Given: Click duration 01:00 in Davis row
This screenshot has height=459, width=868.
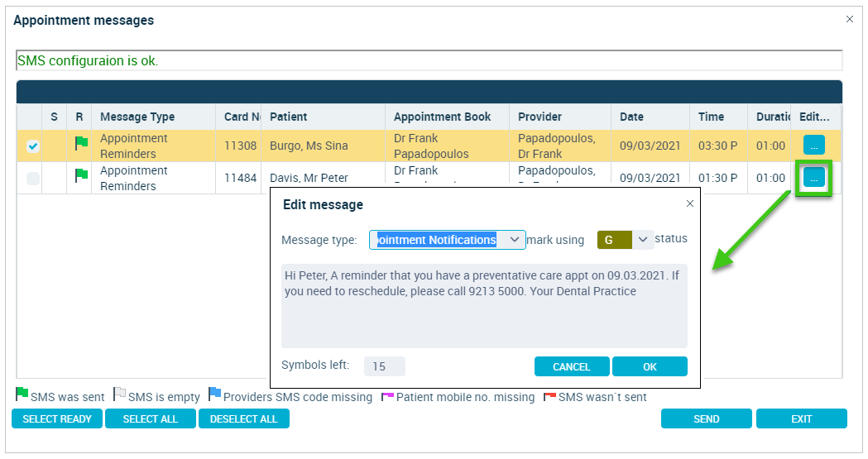Looking at the screenshot, I should tap(770, 178).
